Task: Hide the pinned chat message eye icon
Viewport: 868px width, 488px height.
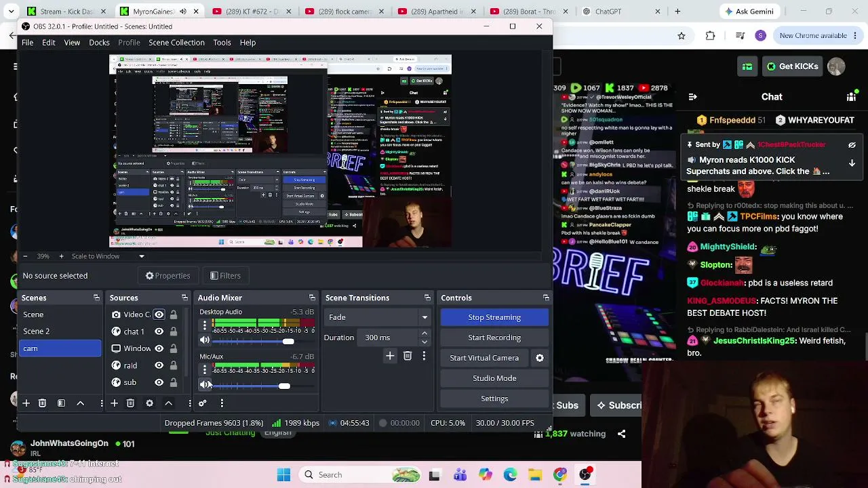Action: (852, 145)
